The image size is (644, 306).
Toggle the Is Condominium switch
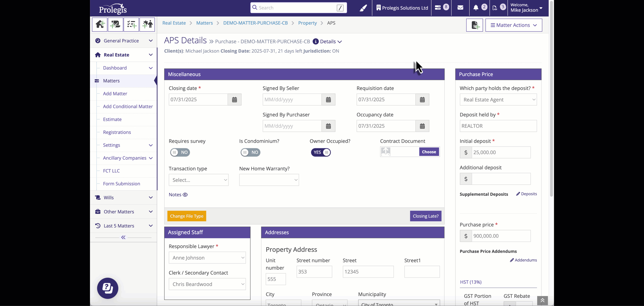coord(250,152)
